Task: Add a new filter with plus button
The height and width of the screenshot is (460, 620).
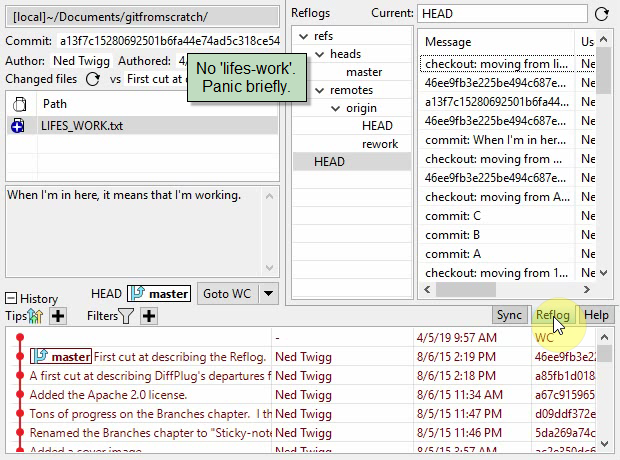Action: 149,316
